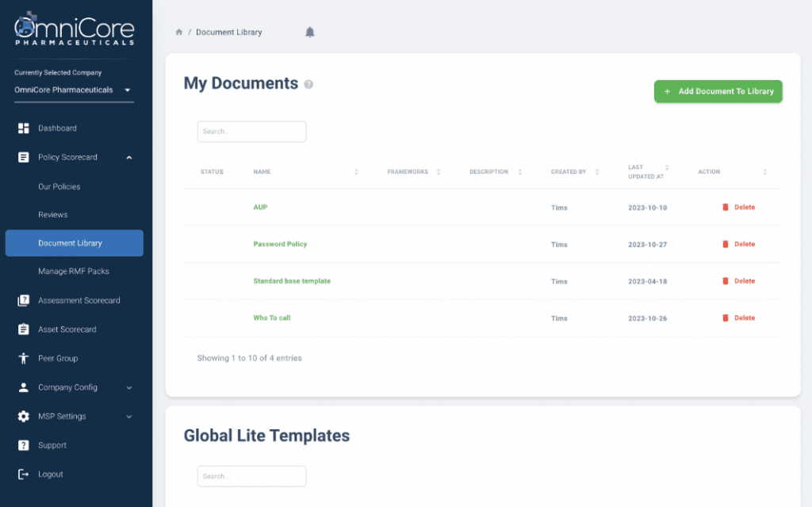Expand the Company Config menu

tap(128, 388)
